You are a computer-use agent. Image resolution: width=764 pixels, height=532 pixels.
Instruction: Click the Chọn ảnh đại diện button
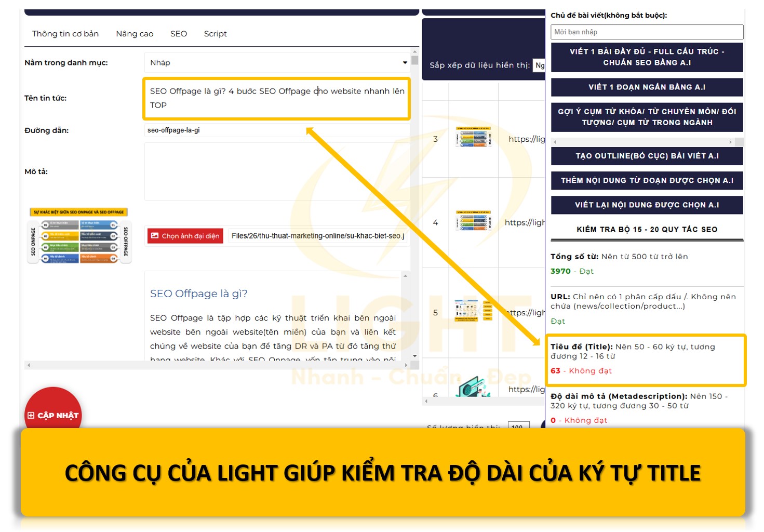click(x=185, y=236)
